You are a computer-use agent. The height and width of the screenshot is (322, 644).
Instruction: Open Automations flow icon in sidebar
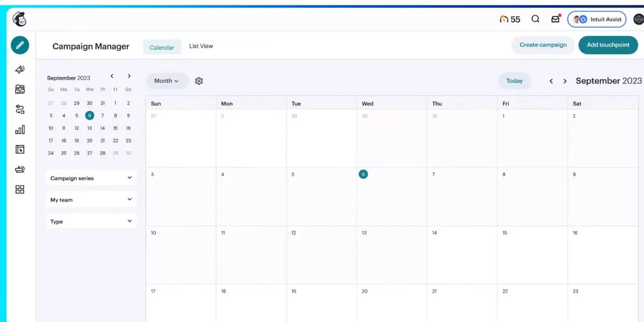(20, 109)
